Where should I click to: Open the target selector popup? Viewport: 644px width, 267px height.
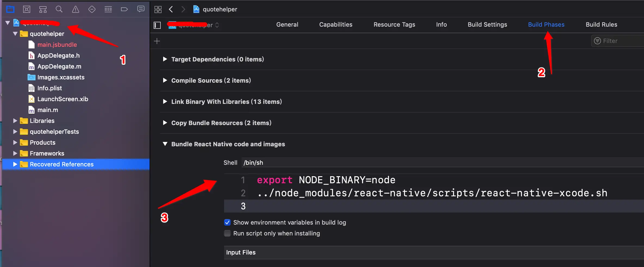click(194, 25)
